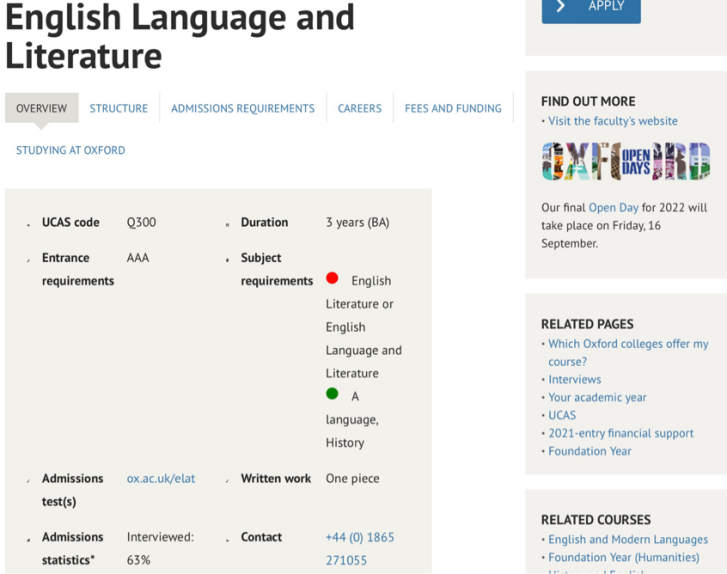Select the Overview tab

coord(42,108)
